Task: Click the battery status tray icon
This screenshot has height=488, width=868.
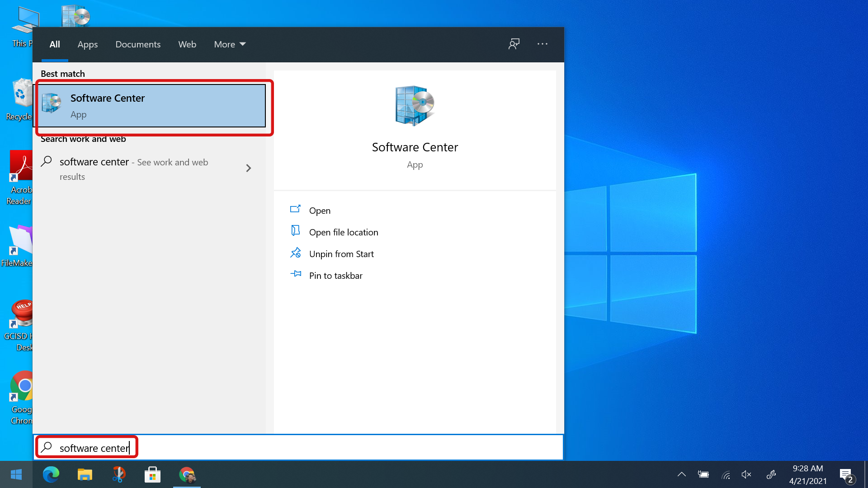Action: (703, 474)
